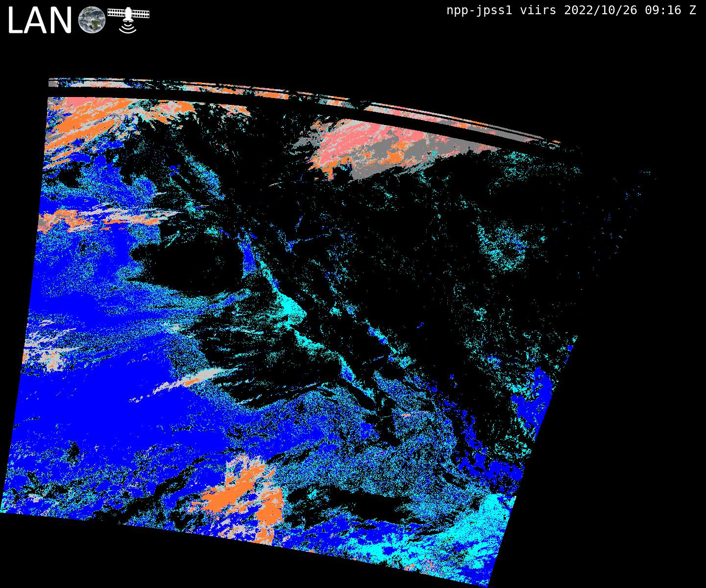
Task: Click the satellite icon in logo
Action: pos(128,20)
